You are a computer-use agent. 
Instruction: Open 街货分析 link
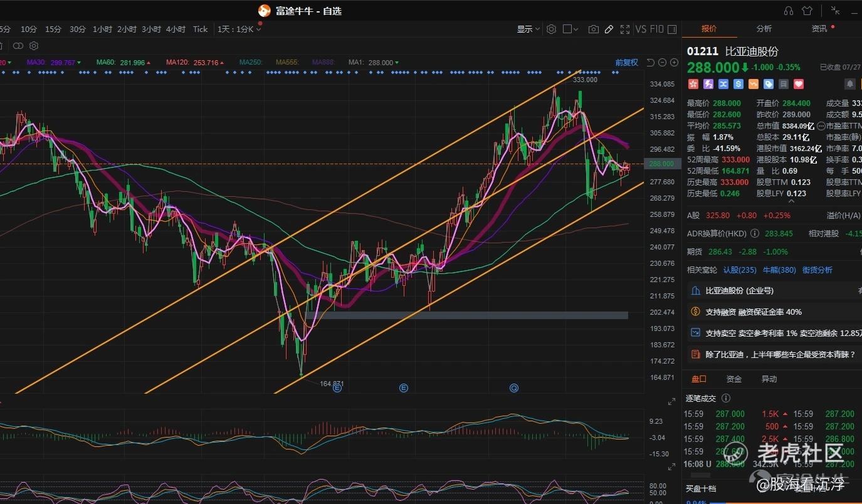pyautogui.click(x=817, y=270)
